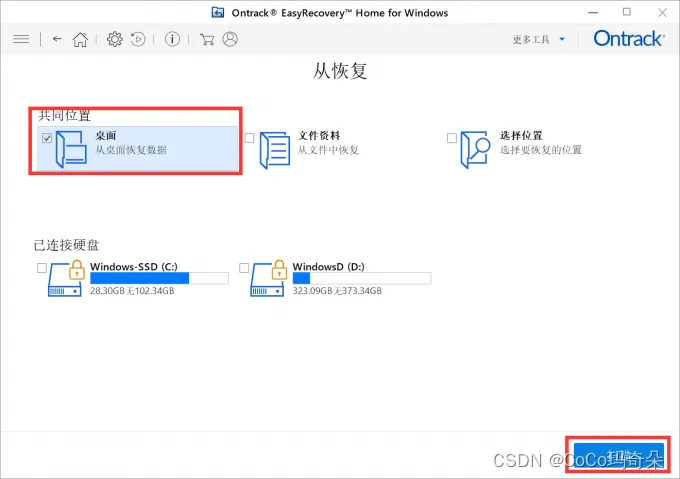Click the app icon in title bar

pyautogui.click(x=218, y=13)
